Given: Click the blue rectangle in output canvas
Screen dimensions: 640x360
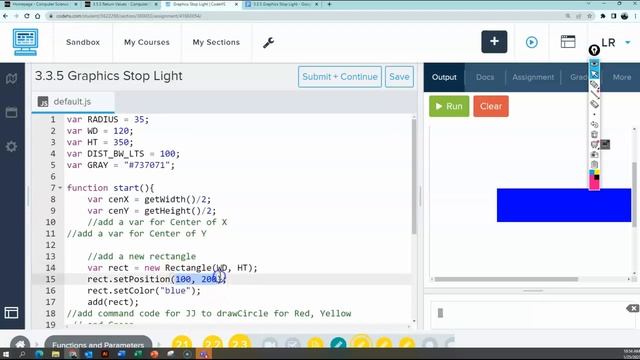Looking at the screenshot, I should tap(564, 205).
